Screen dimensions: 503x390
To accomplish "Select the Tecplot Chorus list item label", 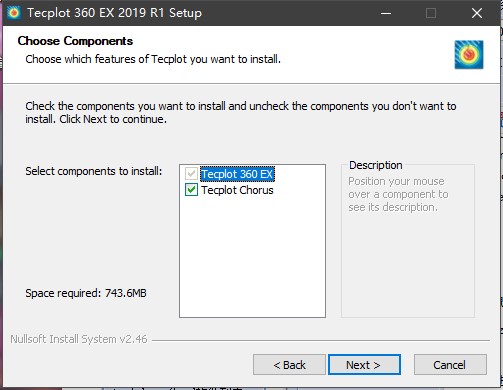I will 237,190.
